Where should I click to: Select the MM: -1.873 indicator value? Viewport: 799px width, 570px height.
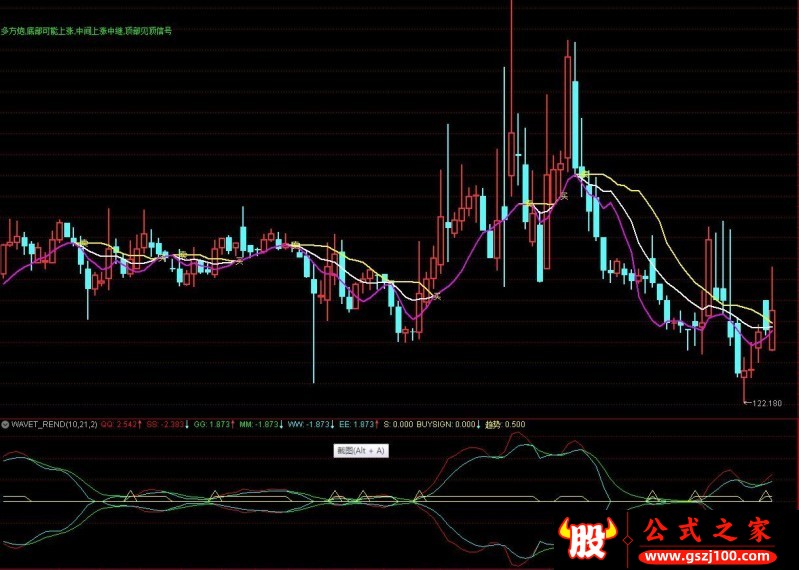point(261,424)
